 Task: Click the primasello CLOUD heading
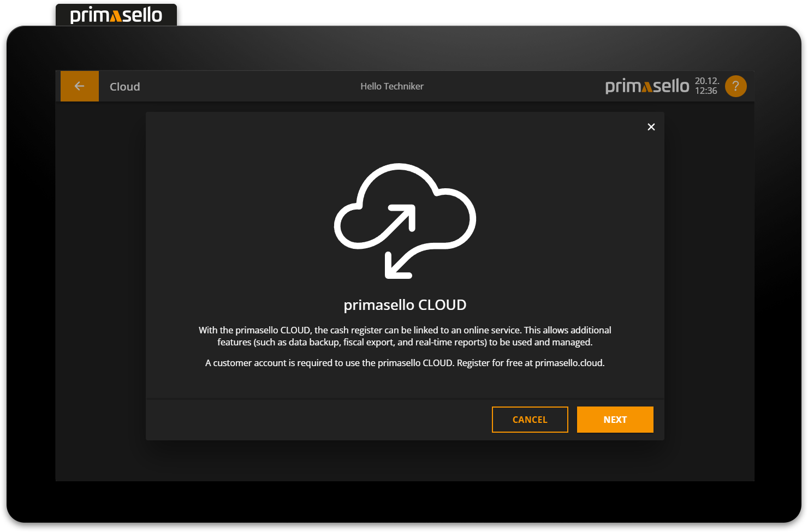405,304
